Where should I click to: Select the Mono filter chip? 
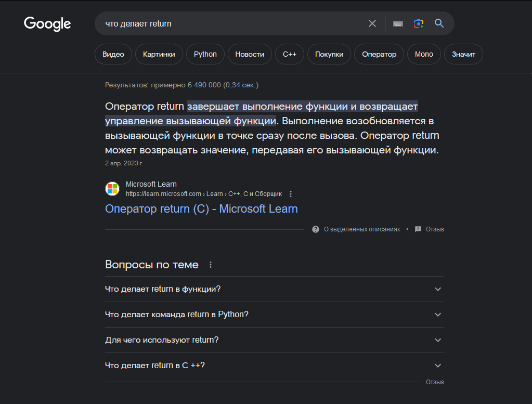coord(424,54)
